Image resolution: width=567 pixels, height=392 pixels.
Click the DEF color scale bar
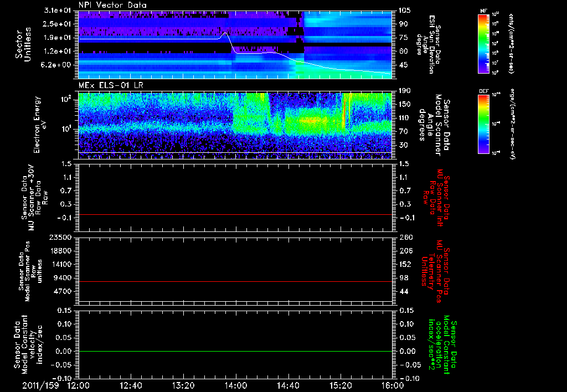484,125
